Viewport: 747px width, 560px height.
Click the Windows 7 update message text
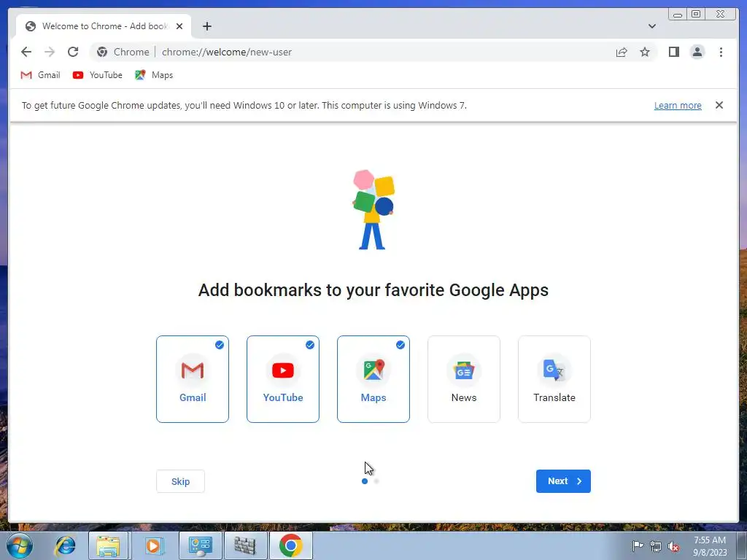point(244,105)
